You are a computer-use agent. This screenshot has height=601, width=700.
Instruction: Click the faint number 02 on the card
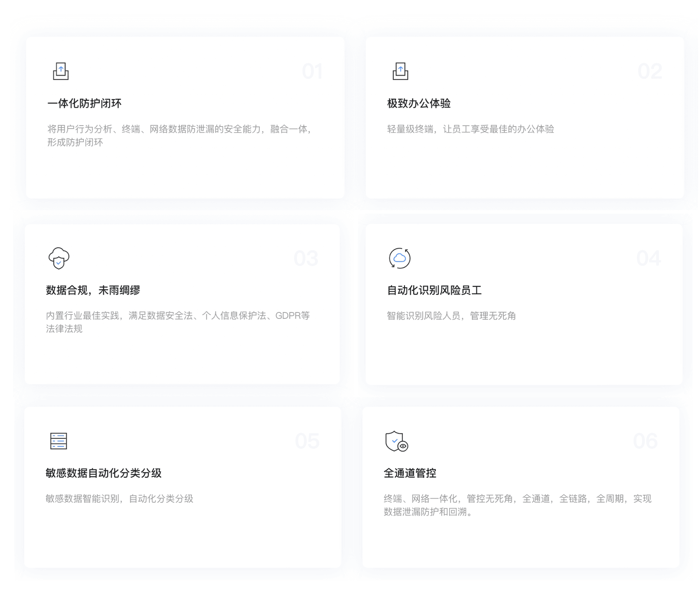click(650, 71)
